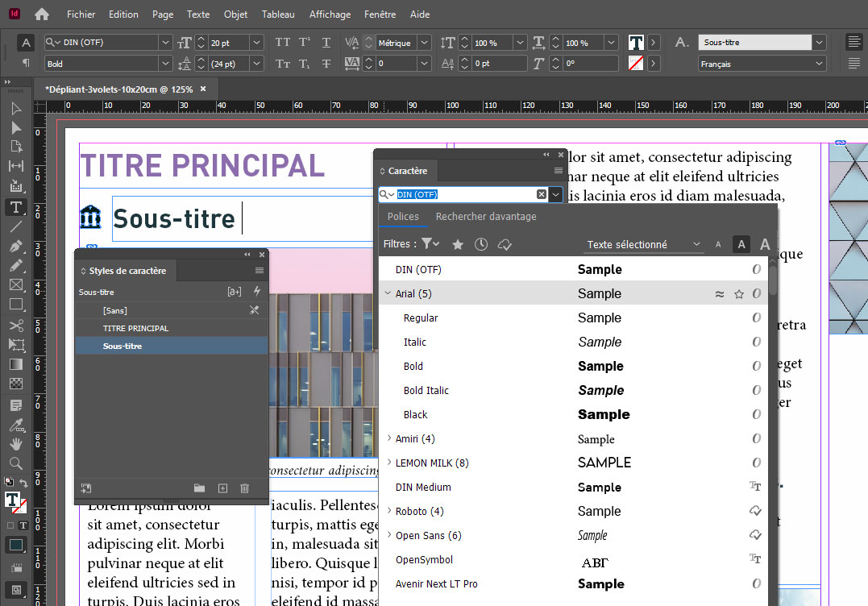Show similar fonts to Arial
This screenshot has width=868, height=606.
click(720, 294)
